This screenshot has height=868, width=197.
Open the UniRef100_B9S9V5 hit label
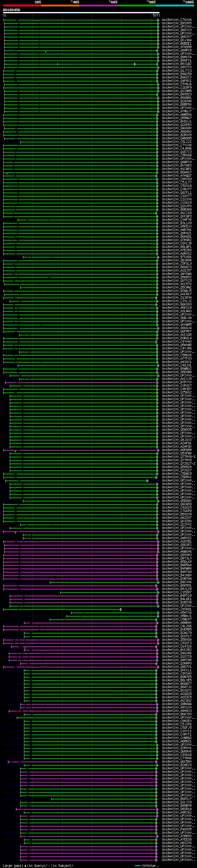[x=177, y=23]
